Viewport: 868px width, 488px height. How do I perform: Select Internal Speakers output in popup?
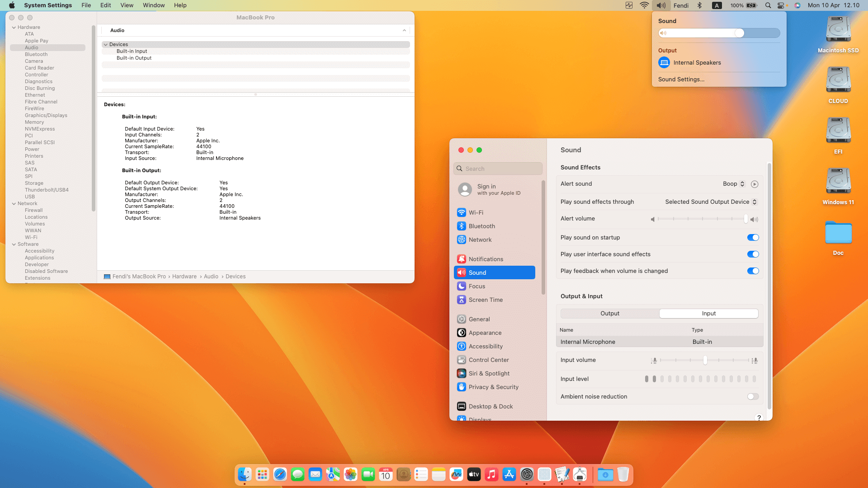[x=719, y=63]
